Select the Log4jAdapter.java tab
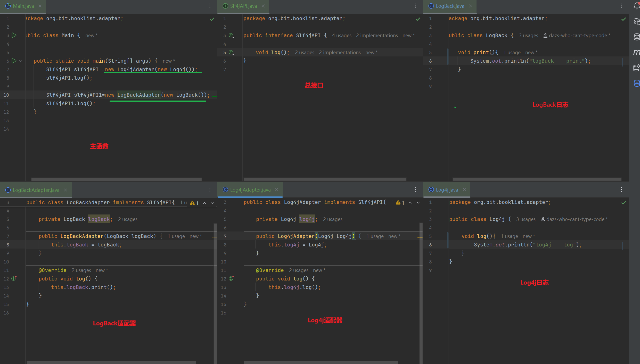The height and width of the screenshot is (364, 640). click(250, 190)
